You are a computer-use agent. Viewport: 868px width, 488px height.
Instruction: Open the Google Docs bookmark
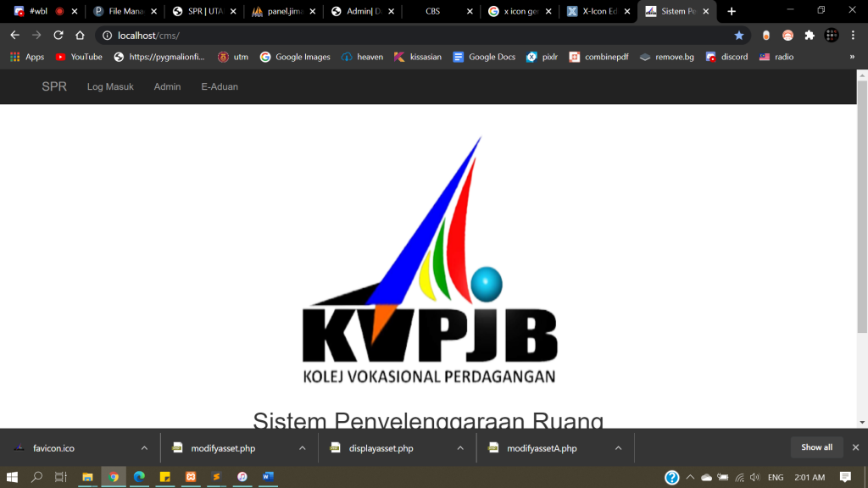(x=484, y=57)
